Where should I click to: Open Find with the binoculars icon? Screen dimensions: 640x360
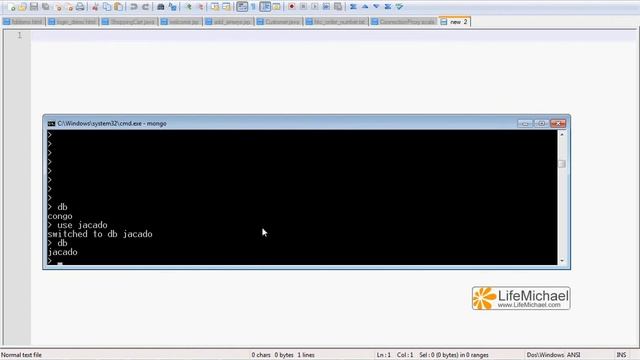pos(161,7)
